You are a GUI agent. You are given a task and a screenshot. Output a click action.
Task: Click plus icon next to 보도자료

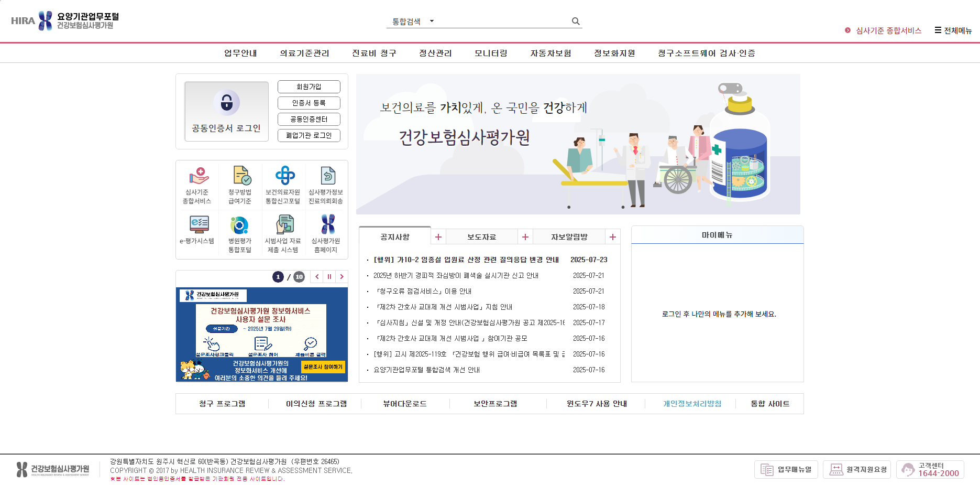point(525,237)
